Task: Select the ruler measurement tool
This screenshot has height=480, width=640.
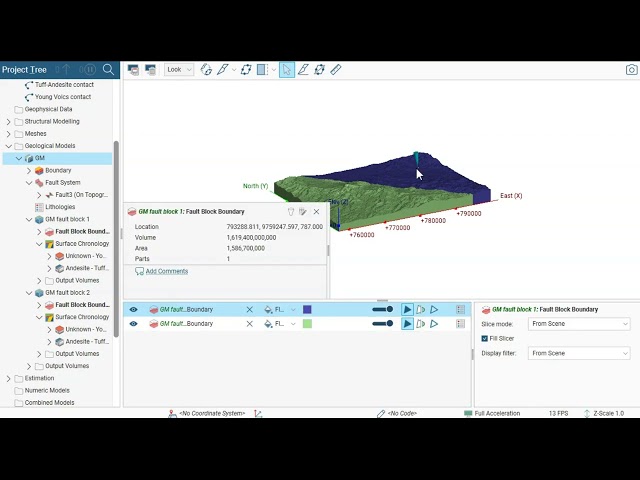Action: click(x=336, y=70)
